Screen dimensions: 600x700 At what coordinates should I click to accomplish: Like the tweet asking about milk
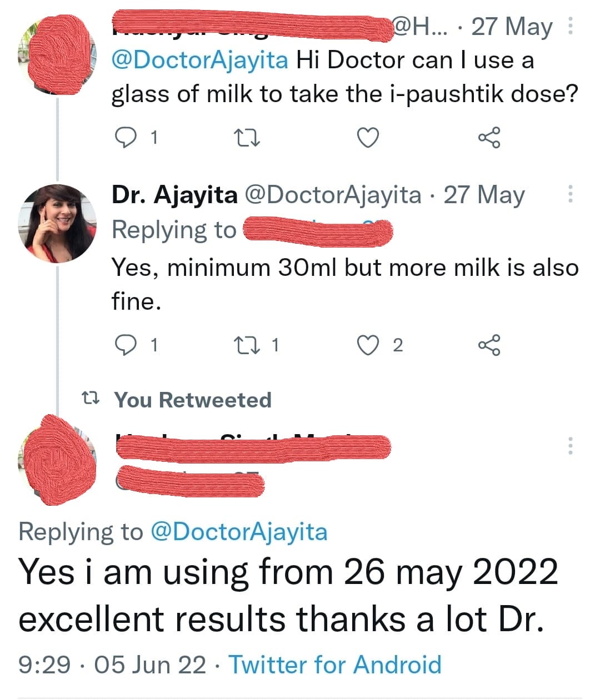coord(367,137)
